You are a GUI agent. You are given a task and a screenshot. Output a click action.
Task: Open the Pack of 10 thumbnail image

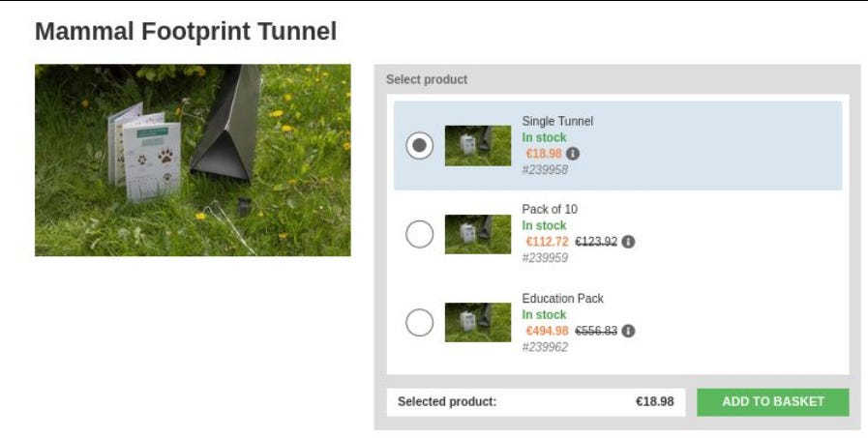pyautogui.click(x=477, y=234)
